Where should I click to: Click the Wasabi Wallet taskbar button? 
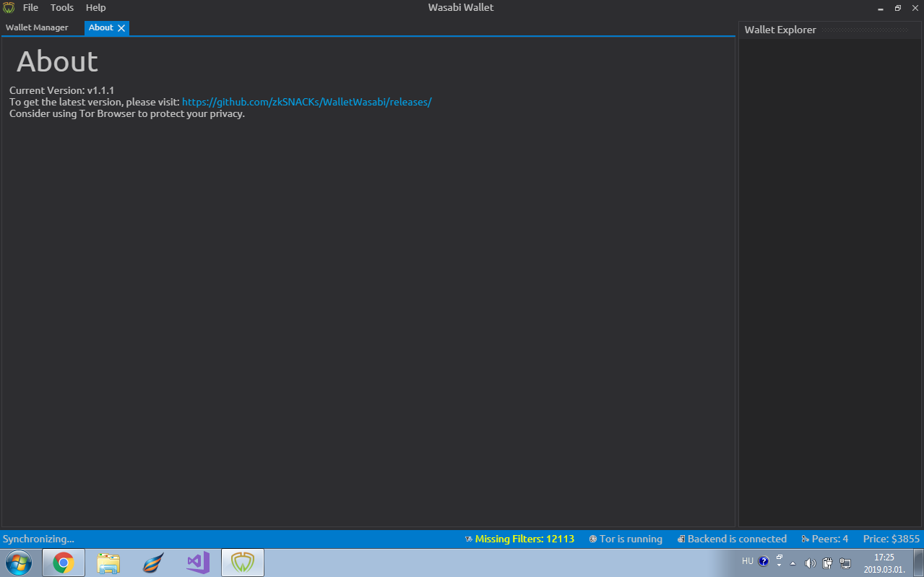click(x=243, y=563)
